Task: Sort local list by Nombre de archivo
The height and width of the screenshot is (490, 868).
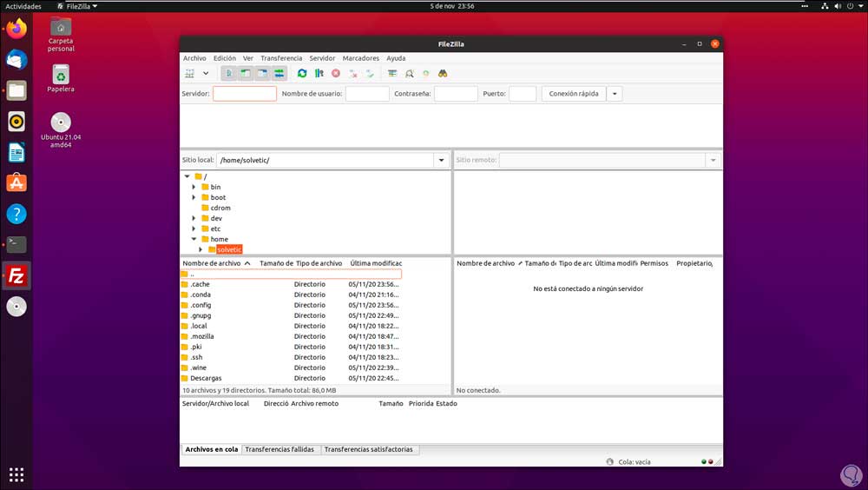Action: click(216, 263)
